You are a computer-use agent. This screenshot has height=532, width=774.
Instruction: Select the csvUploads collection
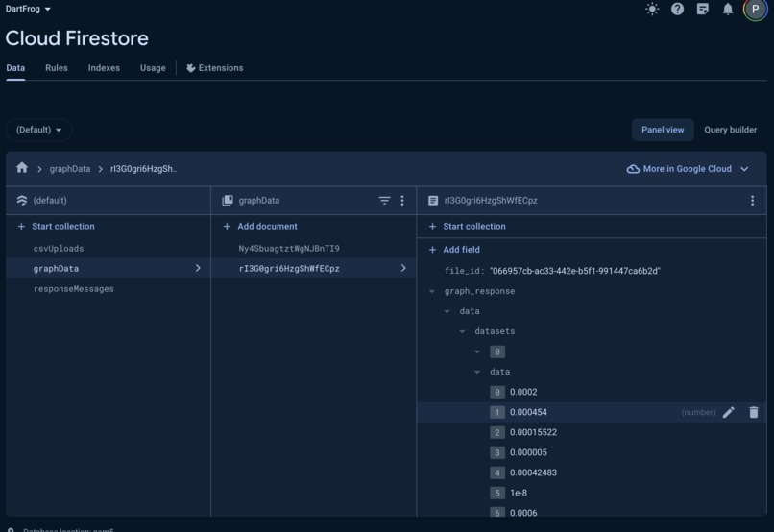point(59,248)
